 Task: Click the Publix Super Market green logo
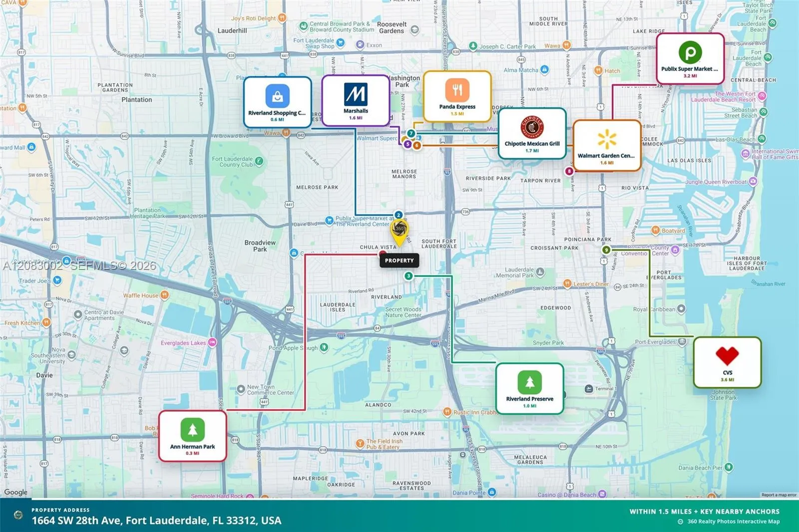tap(690, 52)
